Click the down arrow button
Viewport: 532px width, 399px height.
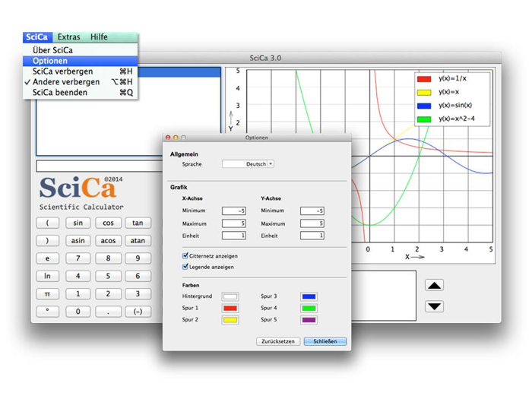434,306
